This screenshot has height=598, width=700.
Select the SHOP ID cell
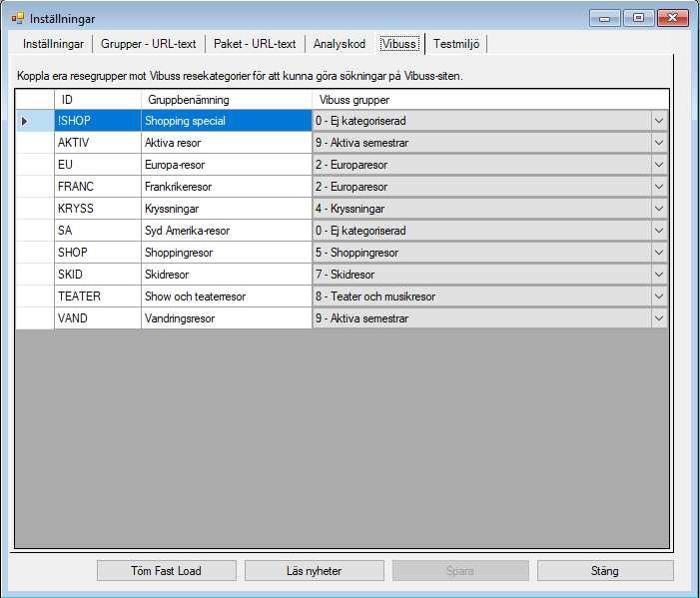coord(98,253)
